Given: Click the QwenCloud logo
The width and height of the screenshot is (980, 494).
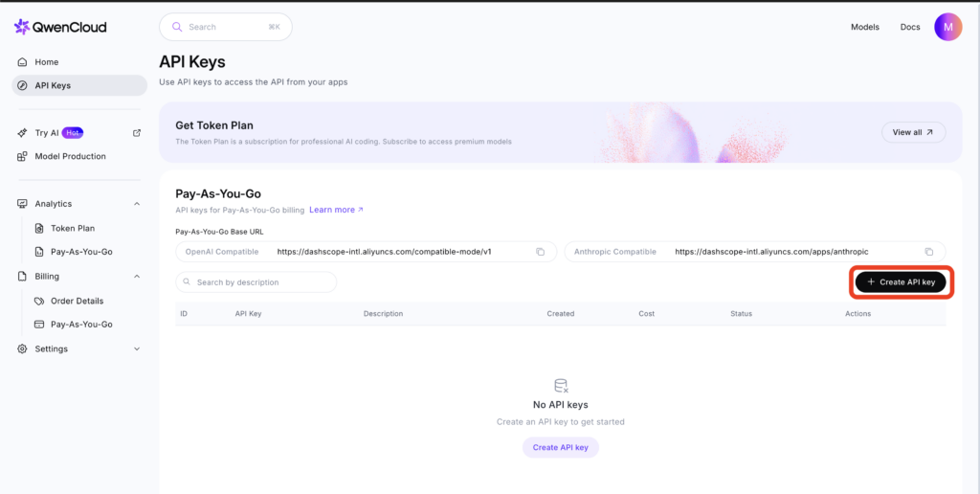Looking at the screenshot, I should [x=60, y=27].
